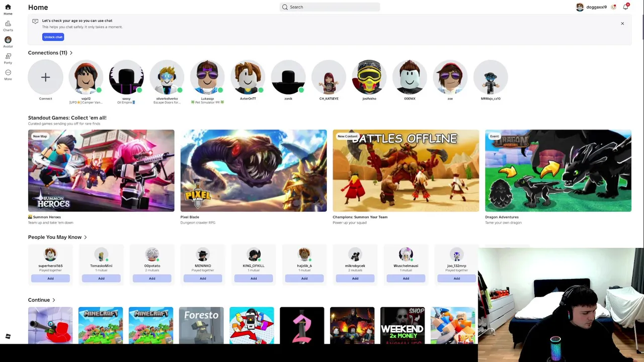644x362 pixels.
Task: Open the Avatar sidebar icon
Action: pyautogui.click(x=8, y=42)
